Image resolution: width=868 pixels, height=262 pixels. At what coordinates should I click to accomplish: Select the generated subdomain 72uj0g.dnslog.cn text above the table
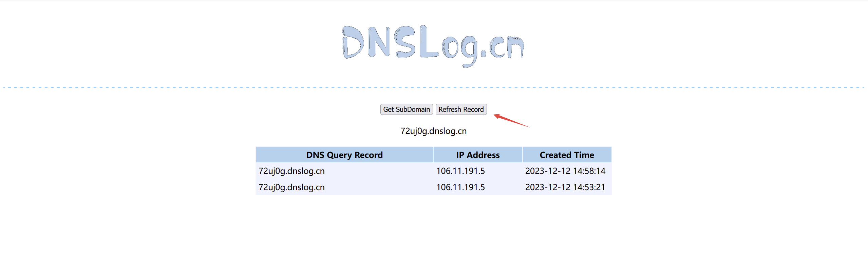(433, 131)
